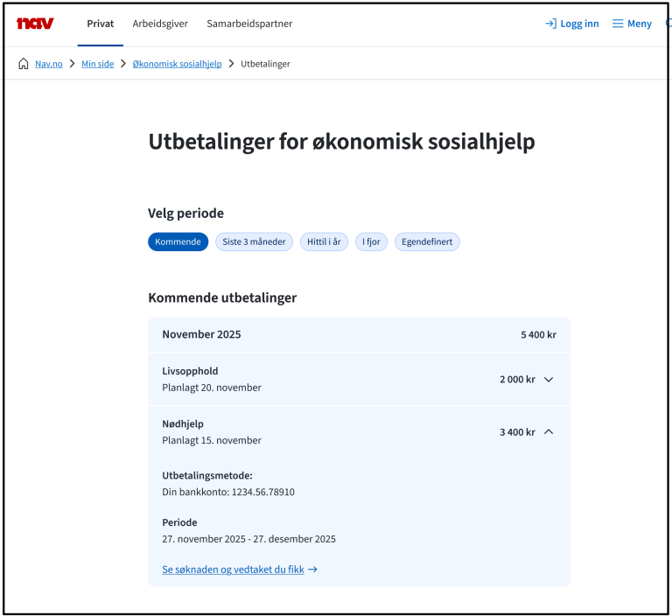Expand the Livsopphold payment row

(x=548, y=380)
